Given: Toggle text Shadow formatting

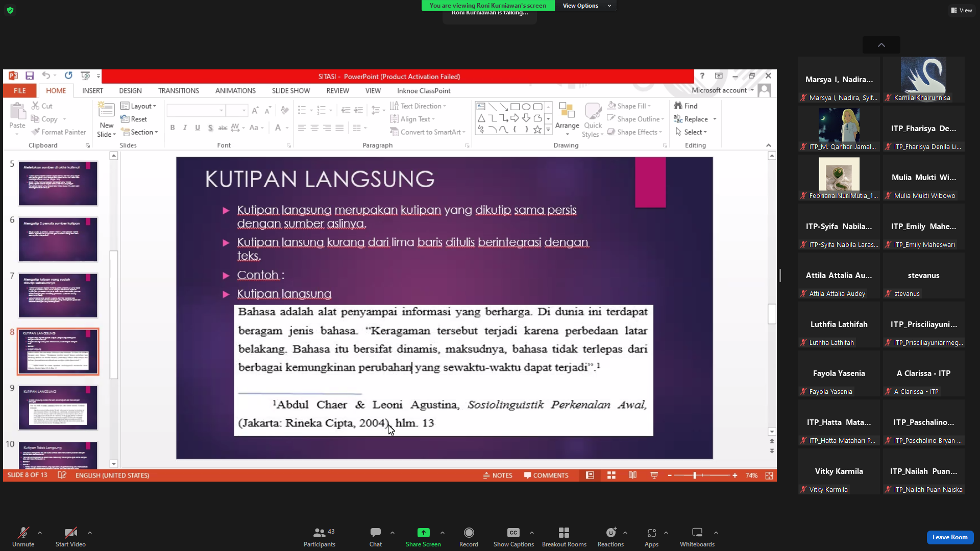Looking at the screenshot, I should click(210, 128).
